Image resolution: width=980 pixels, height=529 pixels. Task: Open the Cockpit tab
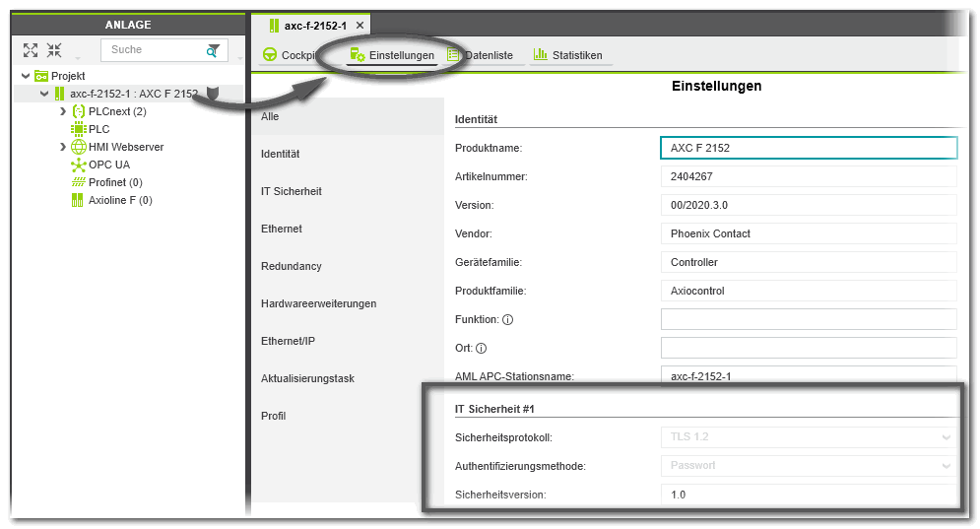tap(289, 55)
